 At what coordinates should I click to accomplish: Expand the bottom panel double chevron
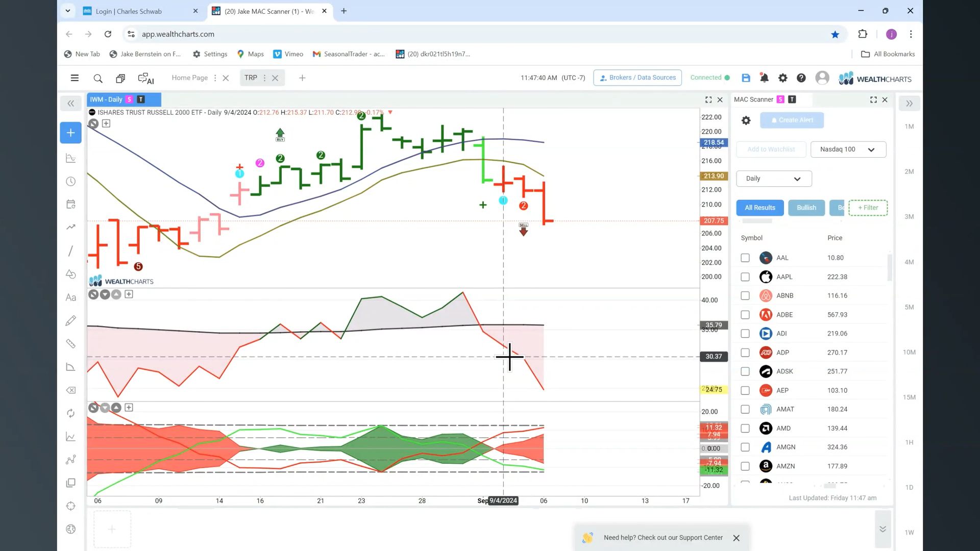(x=883, y=529)
